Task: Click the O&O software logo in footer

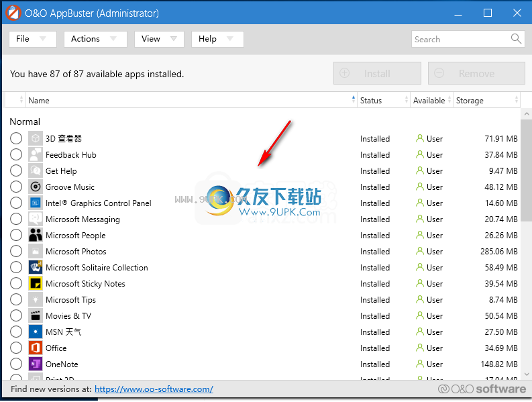Action: coord(482,389)
